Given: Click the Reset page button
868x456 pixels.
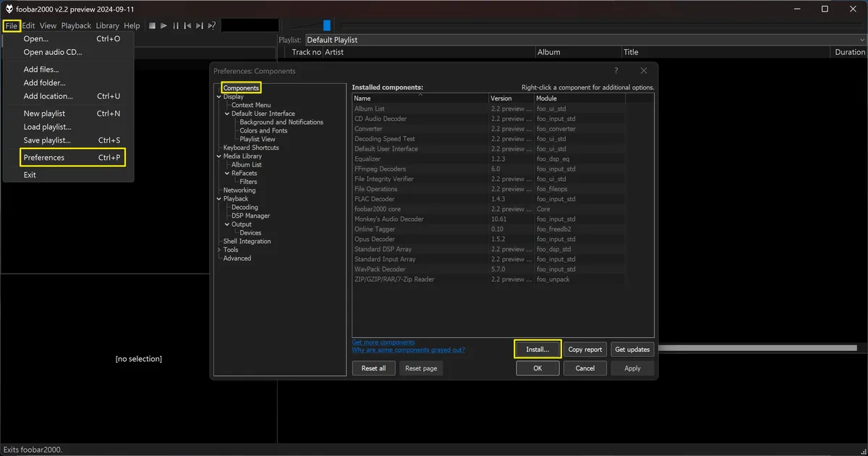Looking at the screenshot, I should (421, 368).
